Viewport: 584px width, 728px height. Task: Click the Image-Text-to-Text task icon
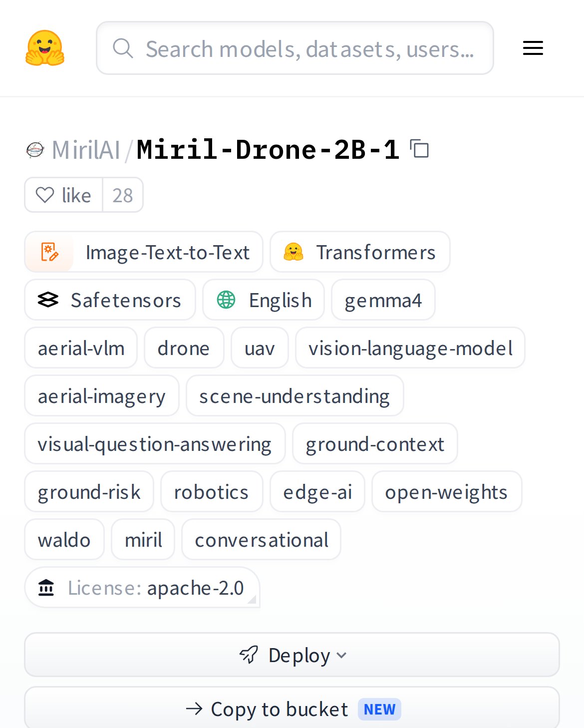(49, 252)
